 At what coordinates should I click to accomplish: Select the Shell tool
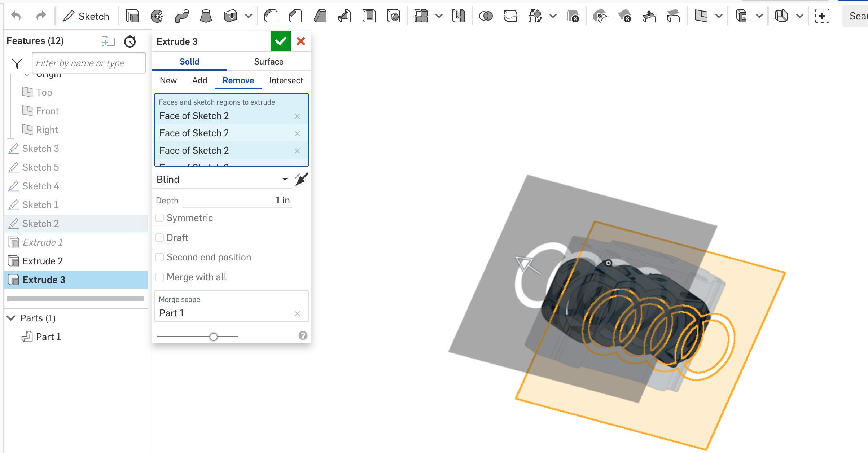tap(368, 16)
